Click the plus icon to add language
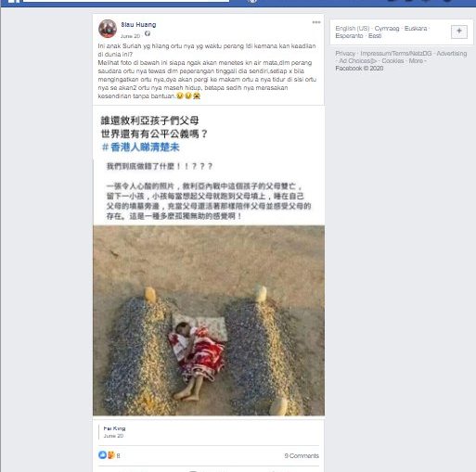Screen dimensions: 476x472 [459, 32]
